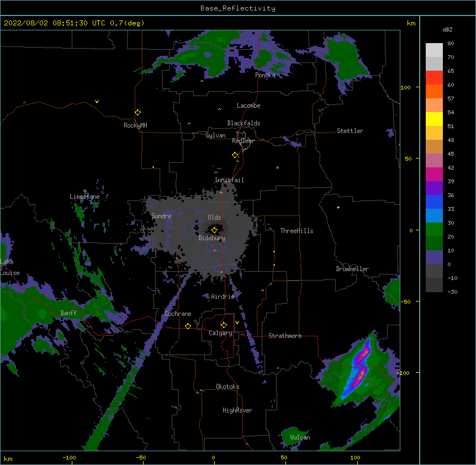This screenshot has height=465, width=476.
Task: Click the Lake Louise label
Action: (10, 267)
